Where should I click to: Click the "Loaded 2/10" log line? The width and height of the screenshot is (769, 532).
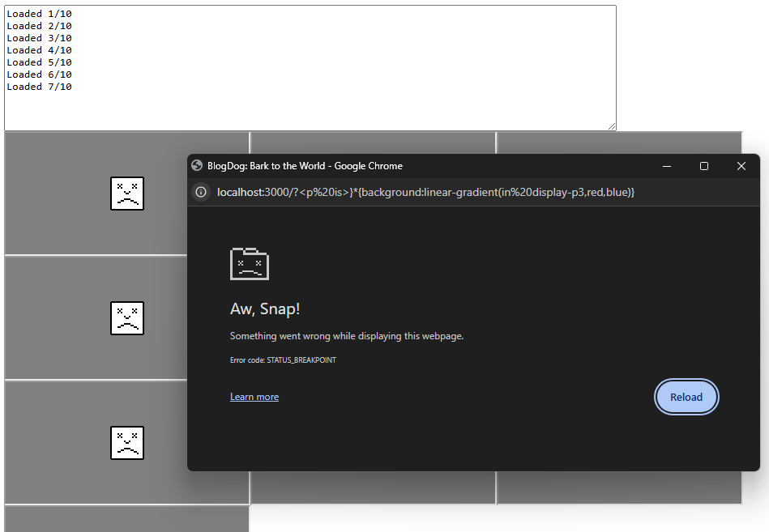tap(39, 26)
